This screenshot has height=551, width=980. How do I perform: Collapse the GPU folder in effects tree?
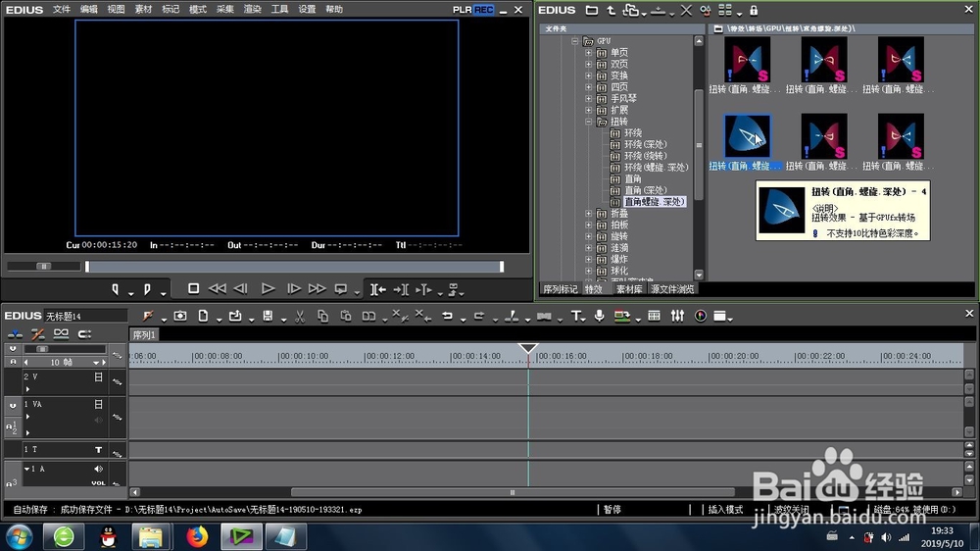pos(574,40)
